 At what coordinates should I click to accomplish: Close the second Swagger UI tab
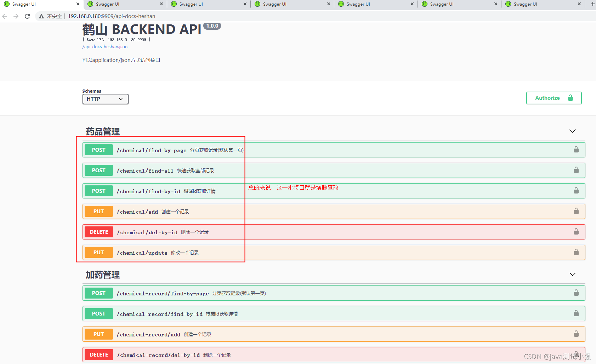click(161, 4)
